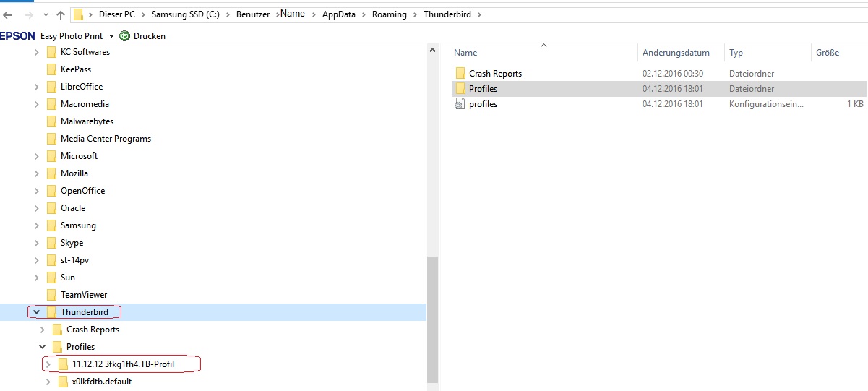The width and height of the screenshot is (868, 391).
Task: Select Thunderbird tree item
Action: point(85,312)
